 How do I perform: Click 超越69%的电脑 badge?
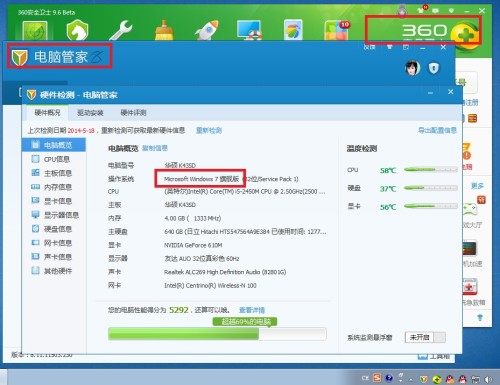pyautogui.click(x=245, y=322)
